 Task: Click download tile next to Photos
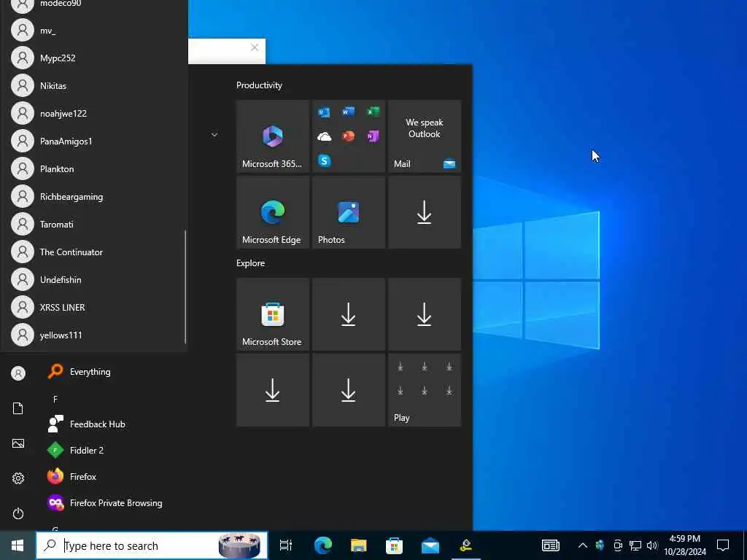point(425,212)
